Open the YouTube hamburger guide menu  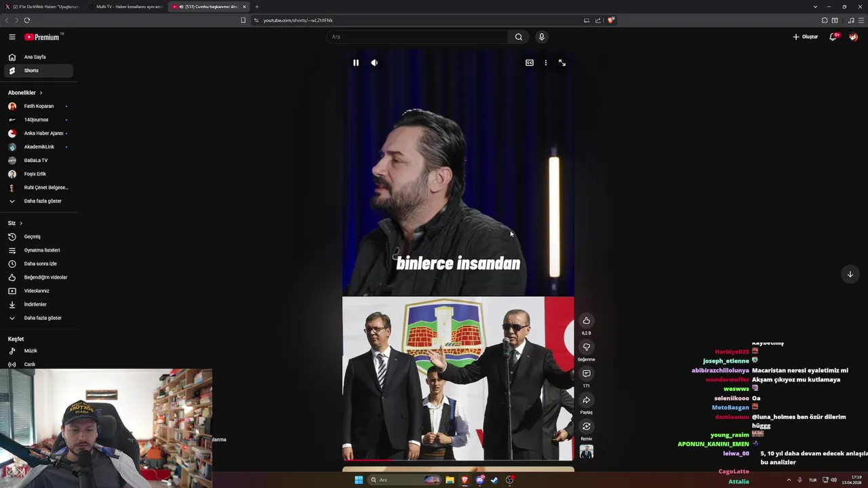pos(12,37)
